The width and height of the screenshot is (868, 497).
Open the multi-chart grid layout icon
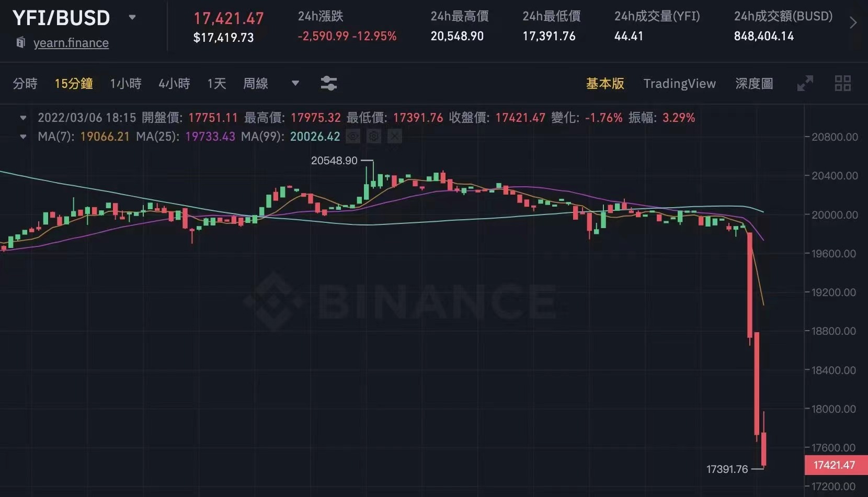point(842,84)
